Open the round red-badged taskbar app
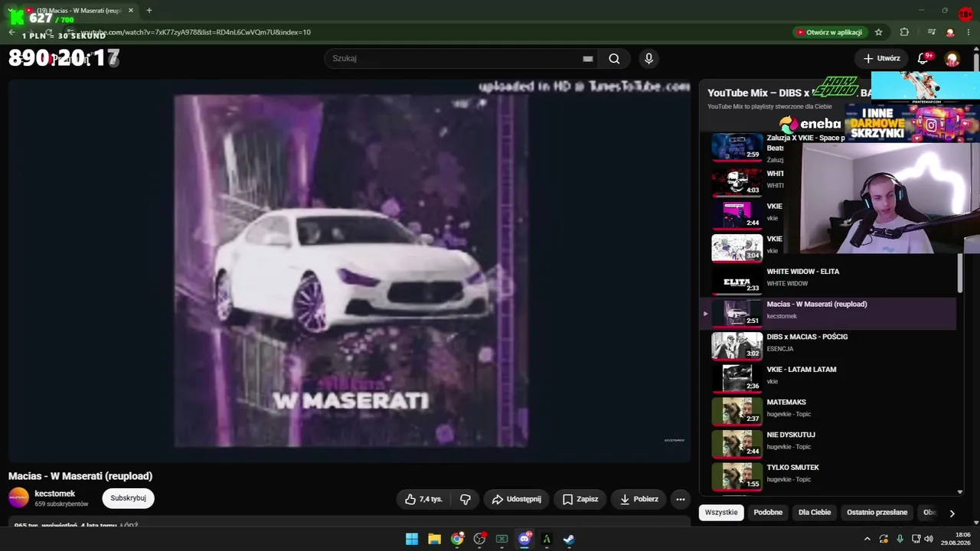 coord(479,539)
